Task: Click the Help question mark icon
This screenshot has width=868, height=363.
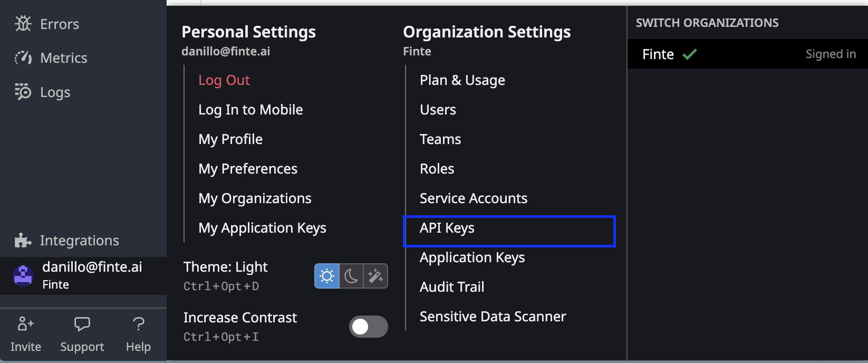Action: [139, 323]
